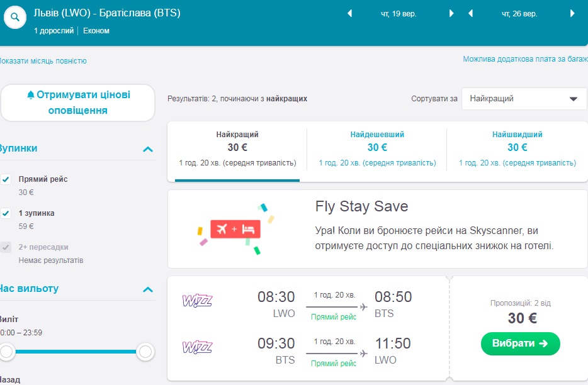Go to next departure date arrow
Viewport: 588px width, 385px height.
point(451,14)
